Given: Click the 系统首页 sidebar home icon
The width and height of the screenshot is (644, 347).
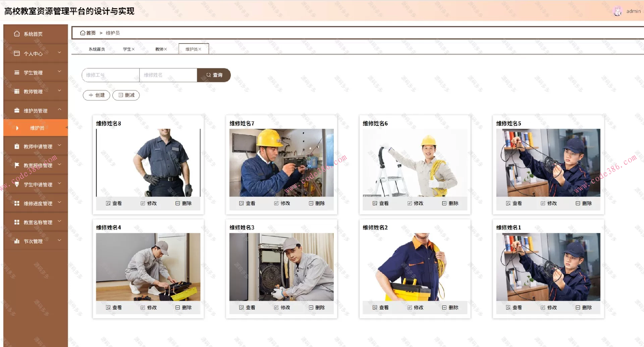Looking at the screenshot, I should point(17,34).
